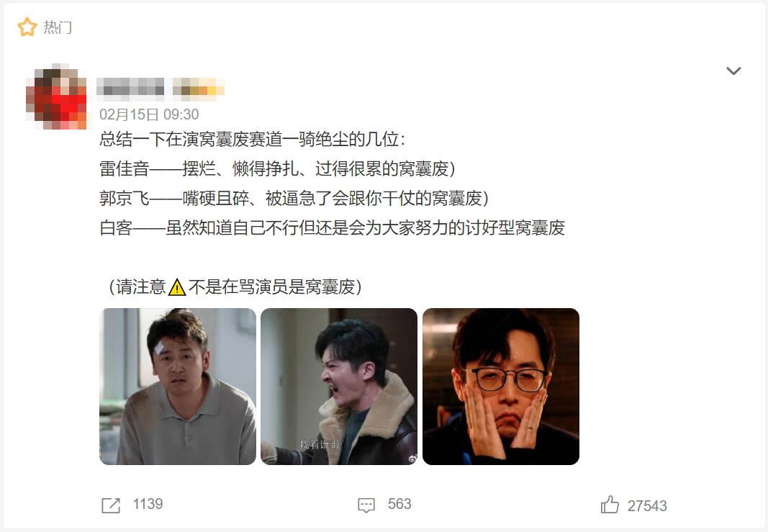Click the repost share icon
The width and height of the screenshot is (768, 532).
111,505
